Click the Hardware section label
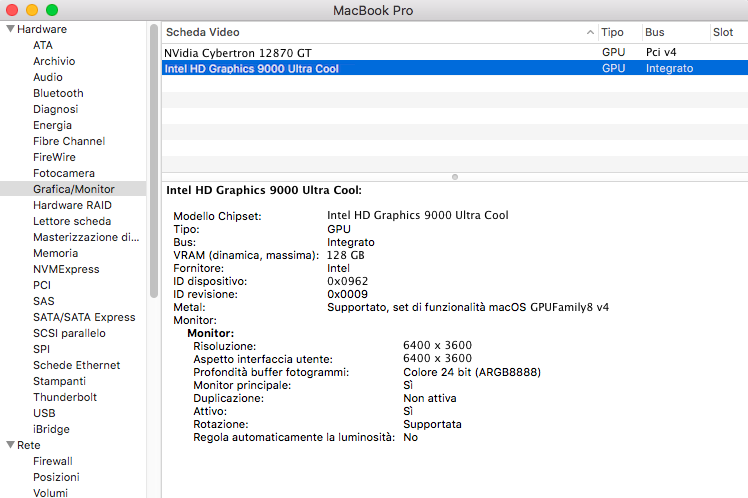The height and width of the screenshot is (498, 748). tap(42, 29)
